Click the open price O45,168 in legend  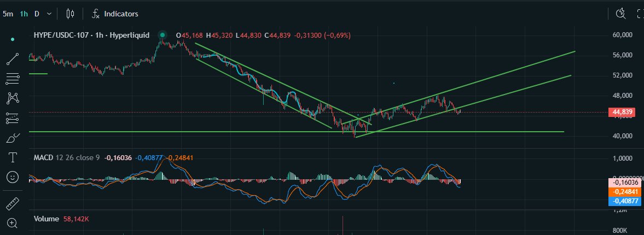coord(189,36)
